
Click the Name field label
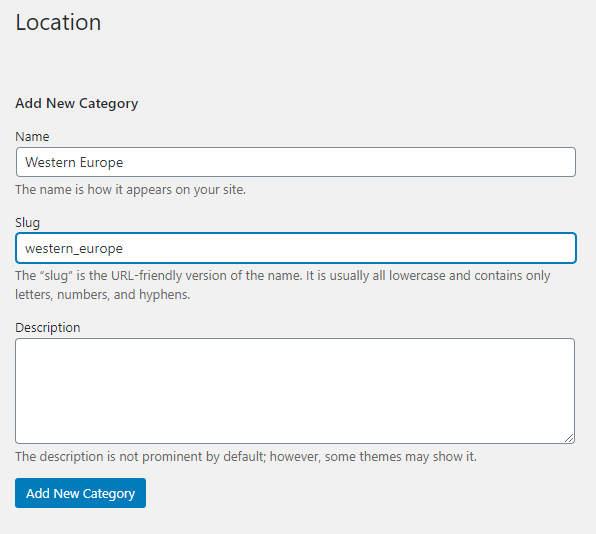(32, 137)
